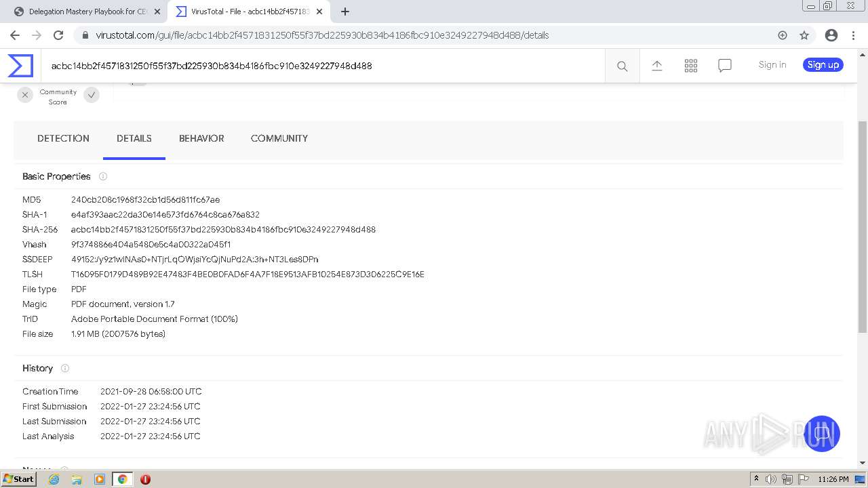Open the COMMUNITY tab
Image resolution: width=868 pixels, height=488 pixels.
pyautogui.click(x=279, y=138)
